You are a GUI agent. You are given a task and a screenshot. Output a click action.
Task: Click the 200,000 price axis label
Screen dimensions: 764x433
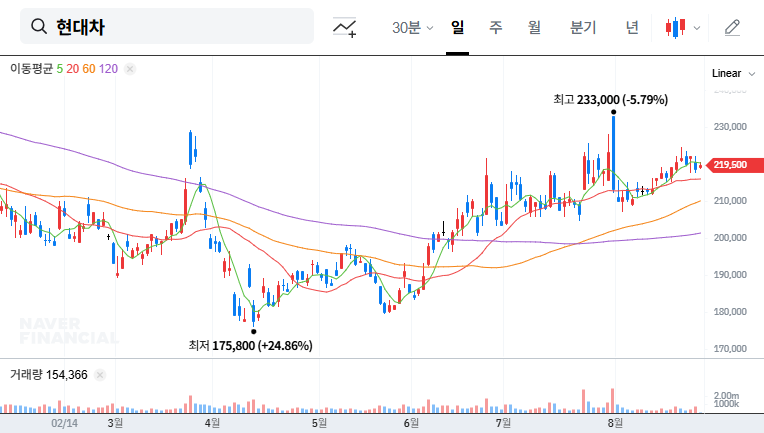[730, 238]
